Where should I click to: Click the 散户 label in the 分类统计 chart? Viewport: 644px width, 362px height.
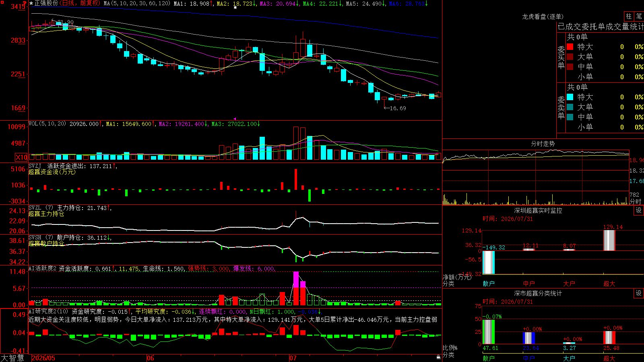(x=489, y=358)
